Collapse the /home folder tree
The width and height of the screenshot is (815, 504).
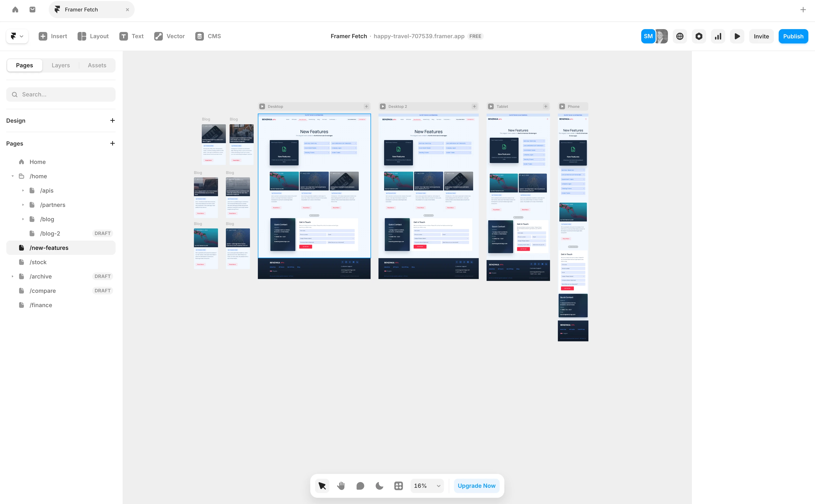[13, 176]
